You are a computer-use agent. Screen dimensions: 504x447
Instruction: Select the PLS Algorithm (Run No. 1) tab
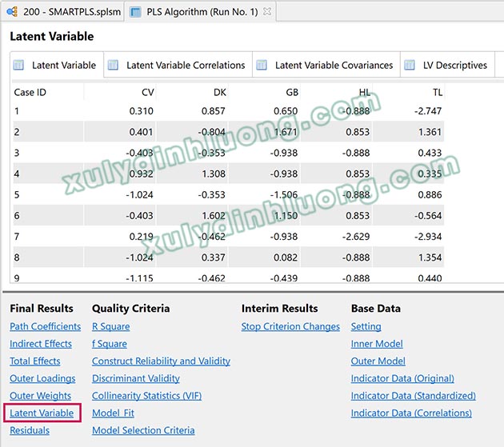[x=202, y=12]
